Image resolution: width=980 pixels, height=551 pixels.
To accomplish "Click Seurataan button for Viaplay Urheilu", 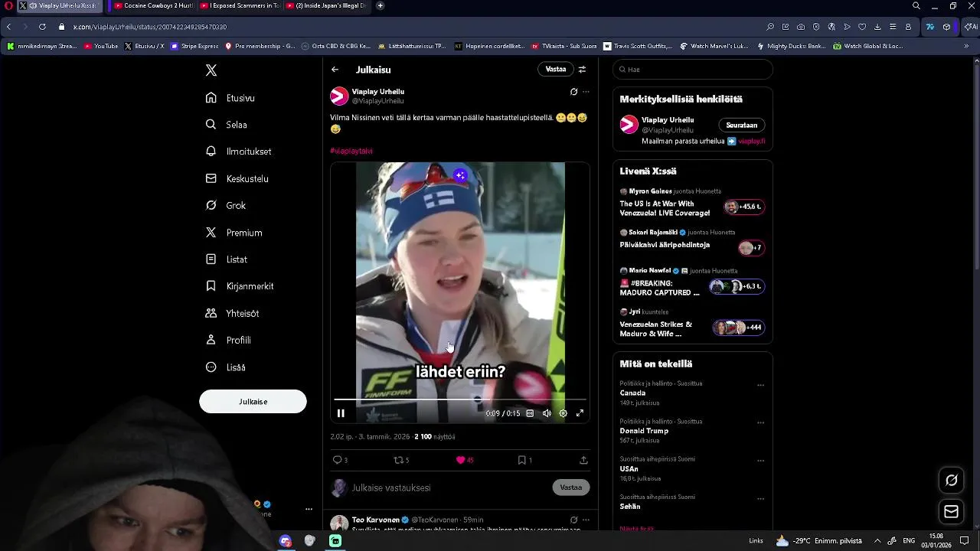I will point(741,126).
